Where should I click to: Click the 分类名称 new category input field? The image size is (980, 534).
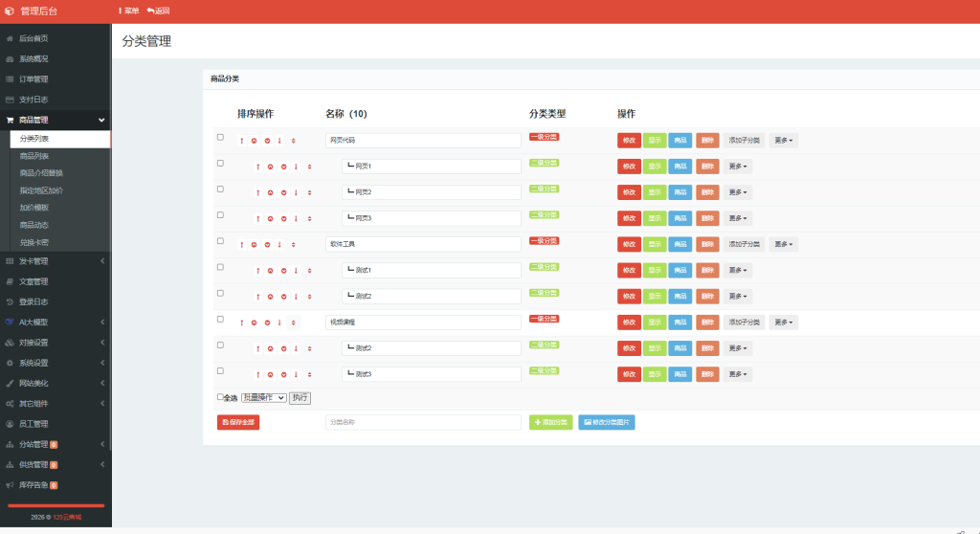pos(423,422)
